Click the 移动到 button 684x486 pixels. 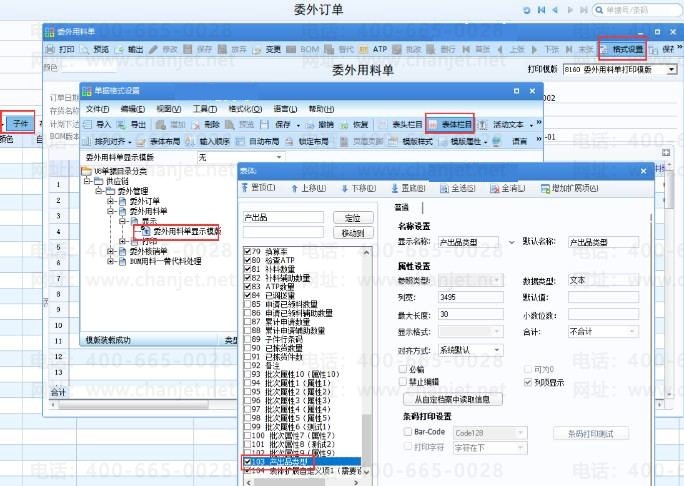(x=353, y=233)
